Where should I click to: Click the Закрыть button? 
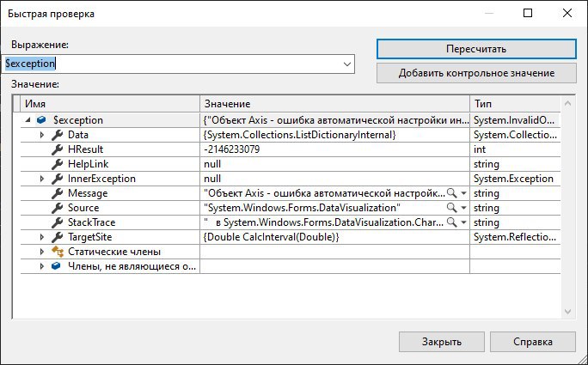coord(441,342)
